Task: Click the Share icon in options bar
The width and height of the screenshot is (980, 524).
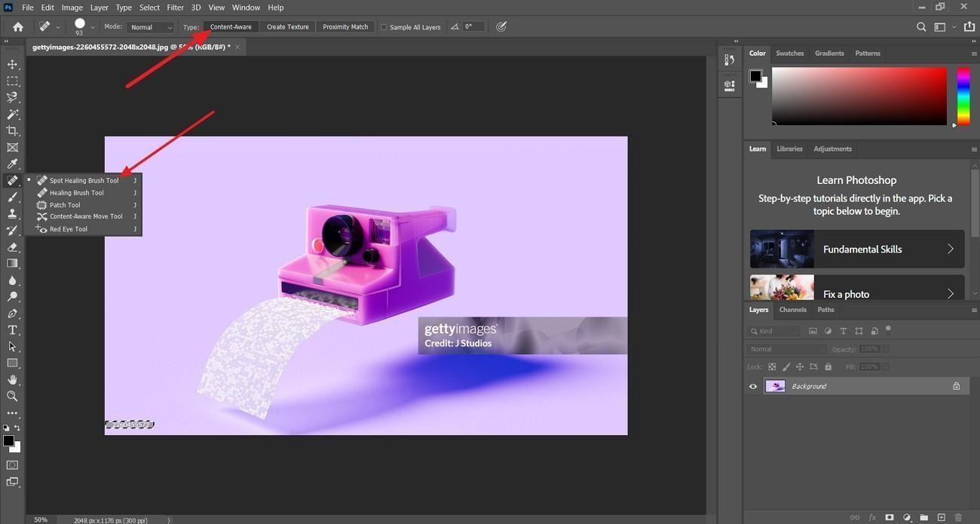Action: tap(969, 27)
